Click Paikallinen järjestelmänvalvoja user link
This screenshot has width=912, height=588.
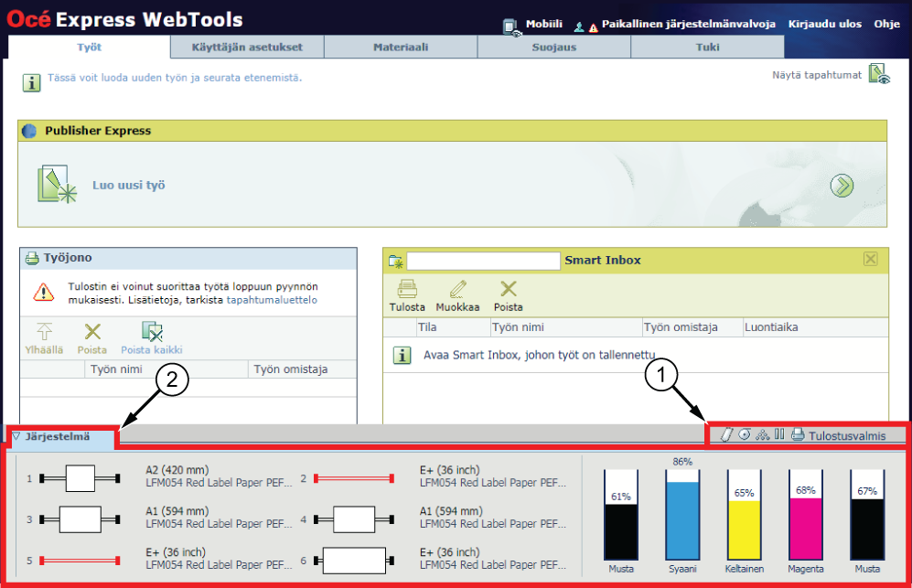click(688, 24)
